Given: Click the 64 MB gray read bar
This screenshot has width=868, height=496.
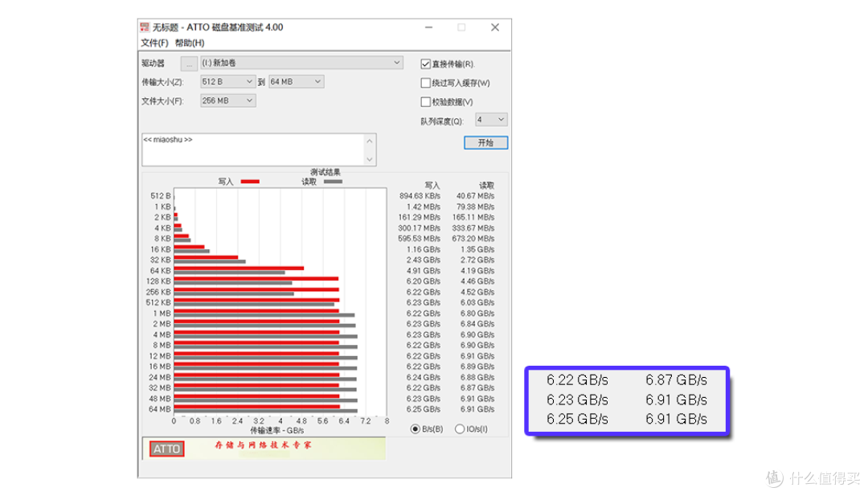Looking at the screenshot, I should coord(266,412).
